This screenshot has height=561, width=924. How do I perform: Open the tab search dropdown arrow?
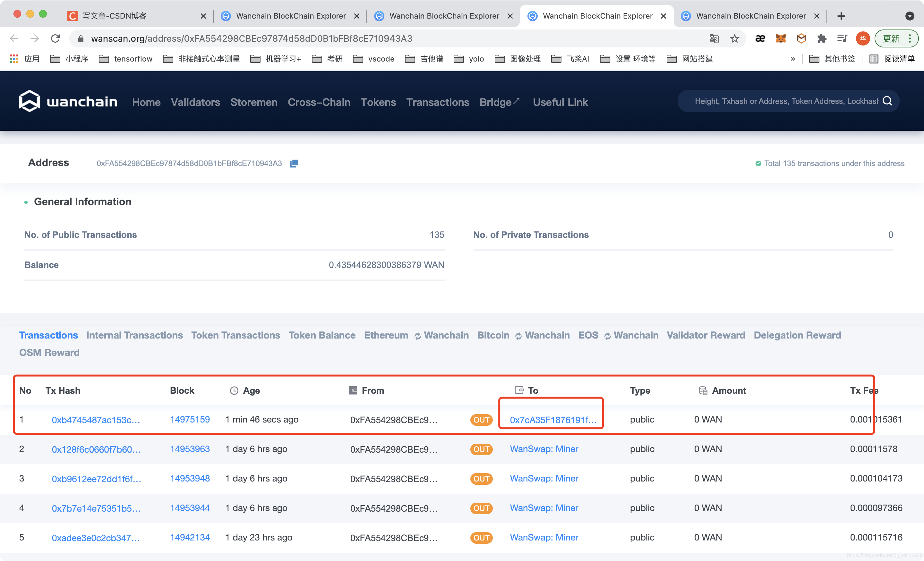coord(910,16)
